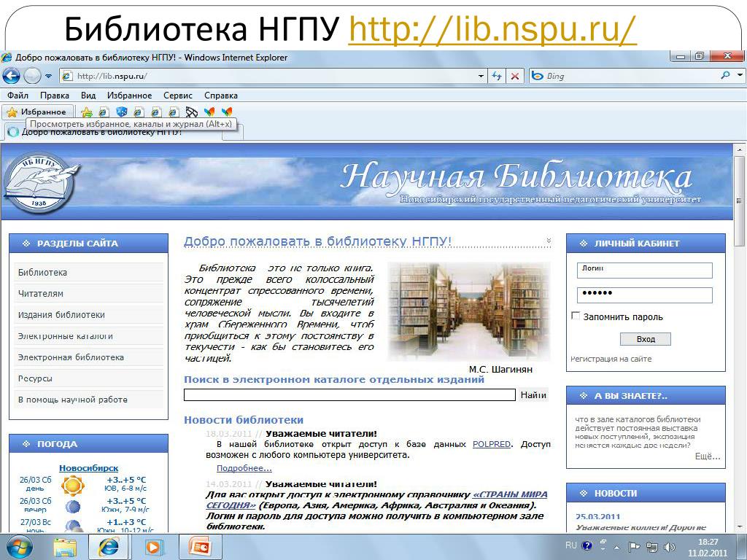
Task: Open the POLPRED database link
Action: pos(491,444)
